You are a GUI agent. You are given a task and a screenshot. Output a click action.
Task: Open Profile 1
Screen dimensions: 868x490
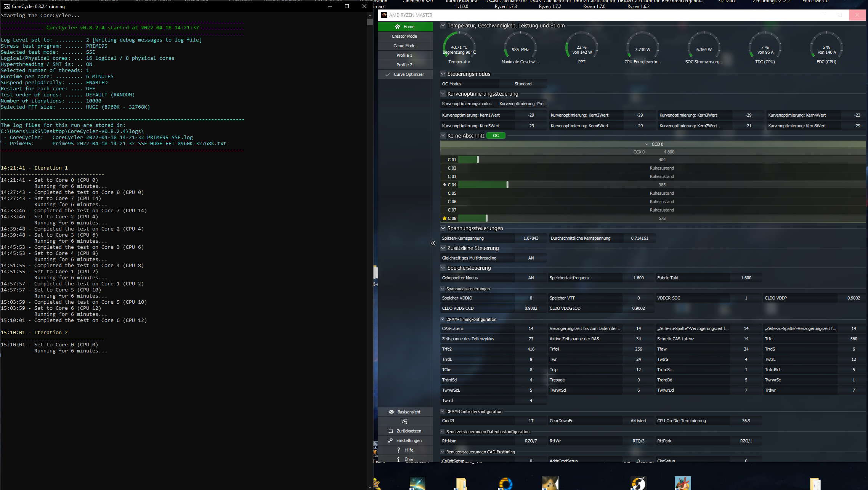(x=404, y=55)
